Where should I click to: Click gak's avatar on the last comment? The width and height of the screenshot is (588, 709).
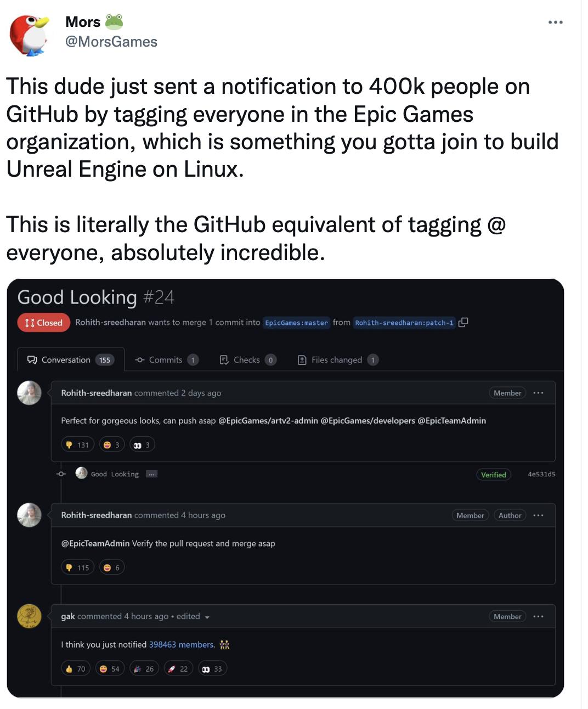29,616
